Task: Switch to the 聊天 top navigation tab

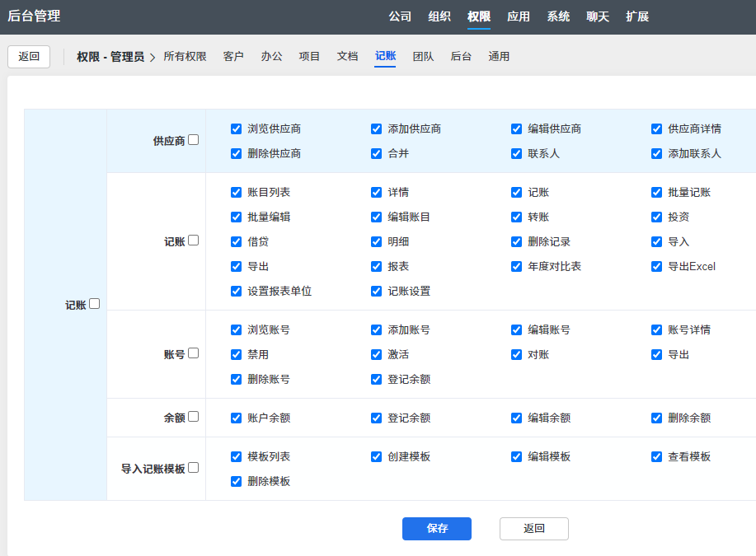Action: click(x=598, y=16)
